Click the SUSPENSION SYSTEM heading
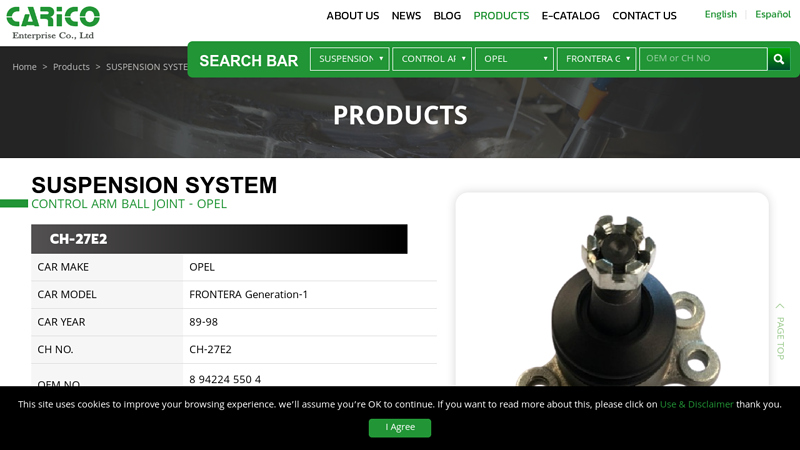The width and height of the screenshot is (800, 450). click(x=154, y=185)
